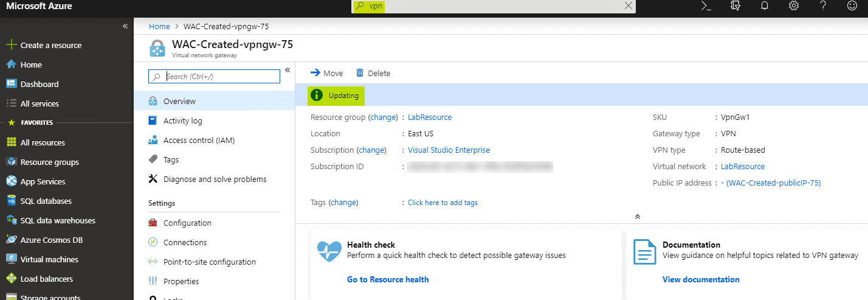Collapse the resource menu panel
The image size is (868, 300).
click(x=288, y=70)
